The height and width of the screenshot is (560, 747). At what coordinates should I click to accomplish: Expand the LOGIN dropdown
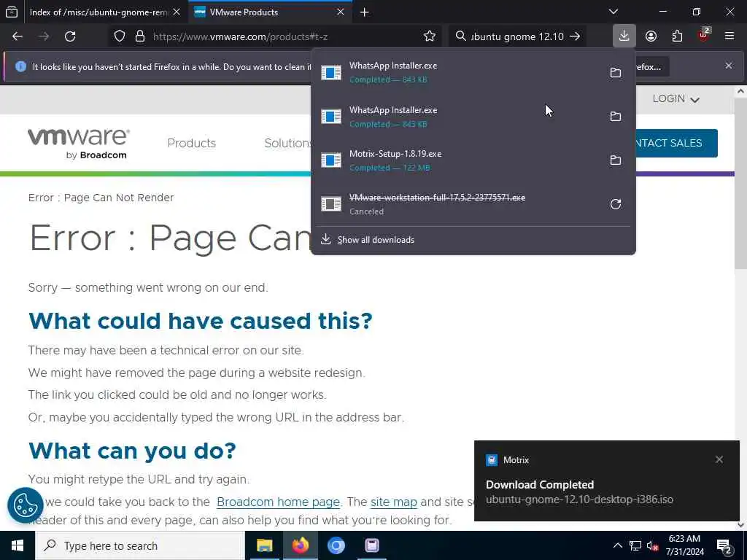click(676, 99)
